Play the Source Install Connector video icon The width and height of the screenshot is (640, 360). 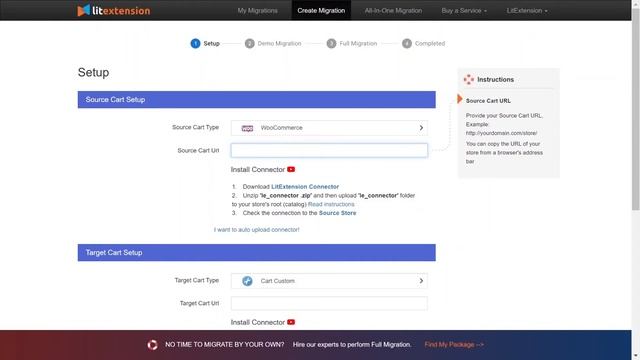coord(291,169)
